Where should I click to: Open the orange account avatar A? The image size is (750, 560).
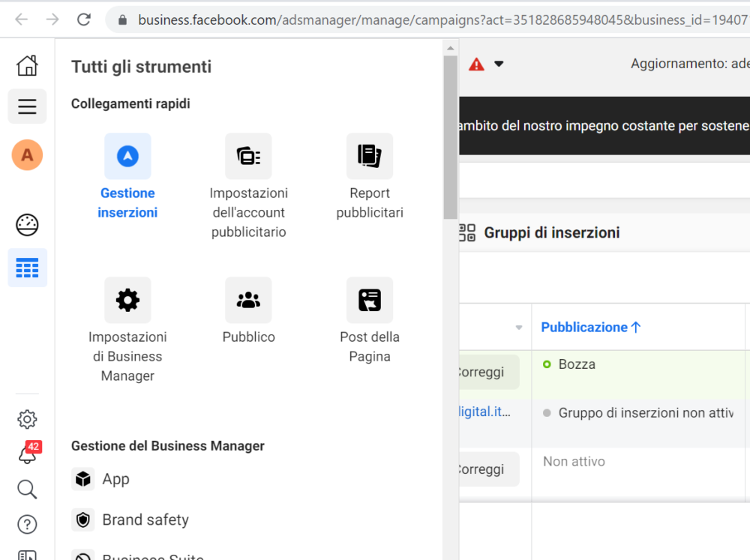click(x=27, y=155)
